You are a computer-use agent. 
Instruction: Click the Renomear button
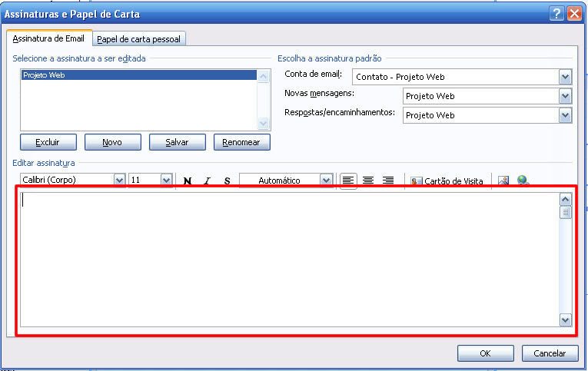[x=241, y=142]
